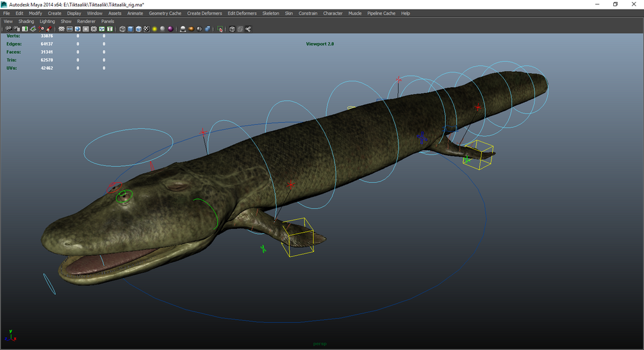This screenshot has width=644, height=350.
Task: Click the persp camera name label
Action: (320, 344)
